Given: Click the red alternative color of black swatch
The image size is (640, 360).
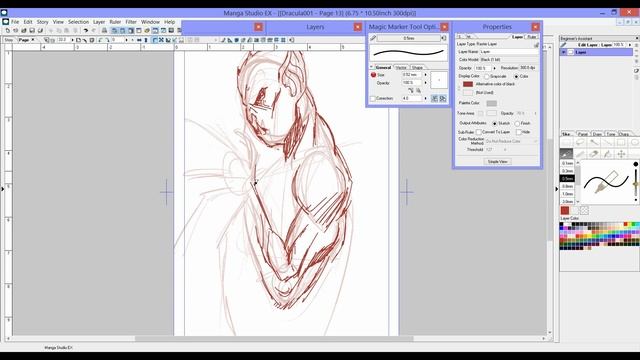Looking at the screenshot, I should click(468, 84).
